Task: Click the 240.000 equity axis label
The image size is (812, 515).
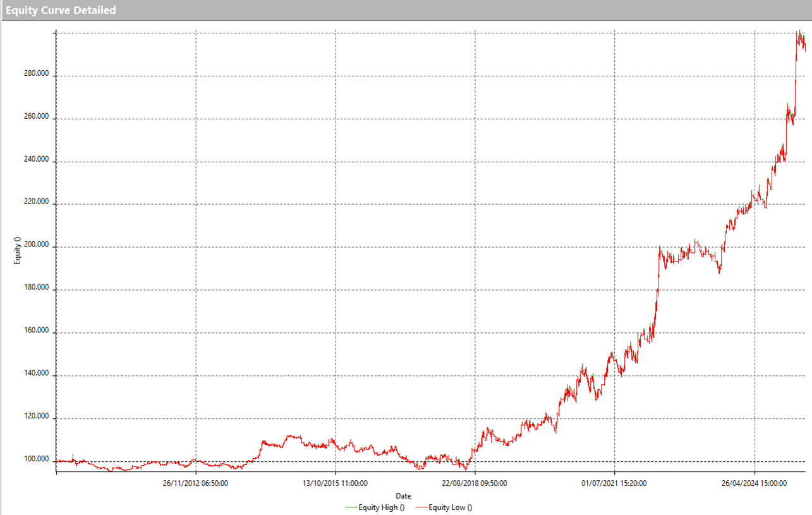Action: 35,160
